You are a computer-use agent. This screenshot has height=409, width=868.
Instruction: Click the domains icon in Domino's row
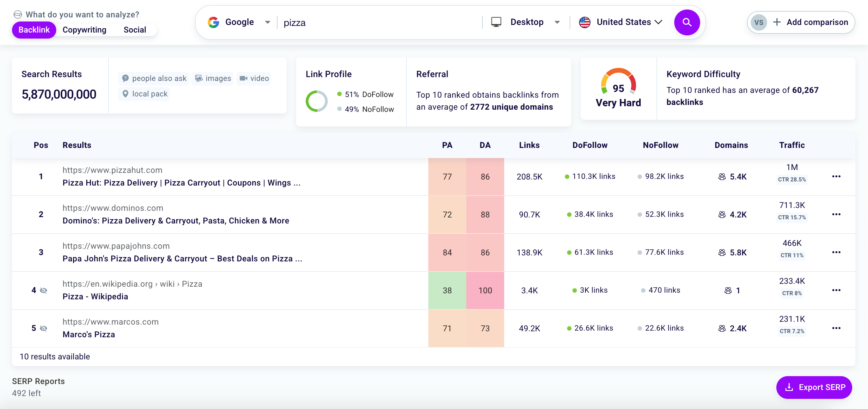722,215
